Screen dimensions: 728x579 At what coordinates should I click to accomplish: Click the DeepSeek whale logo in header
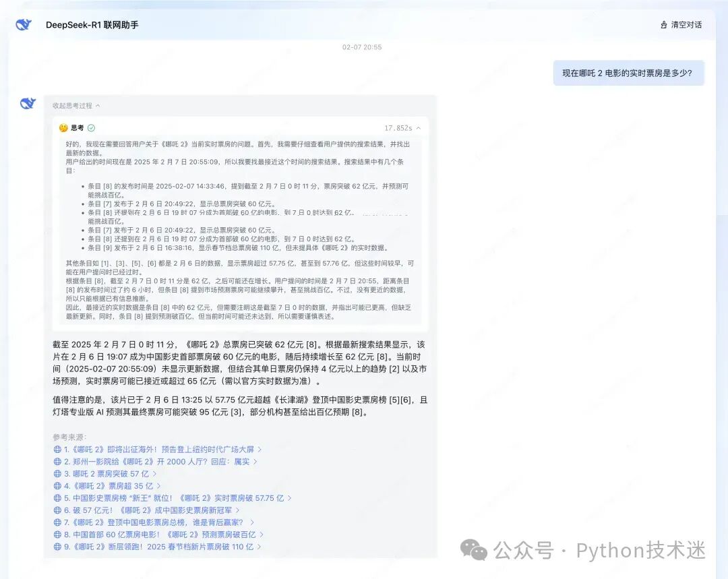[x=24, y=25]
